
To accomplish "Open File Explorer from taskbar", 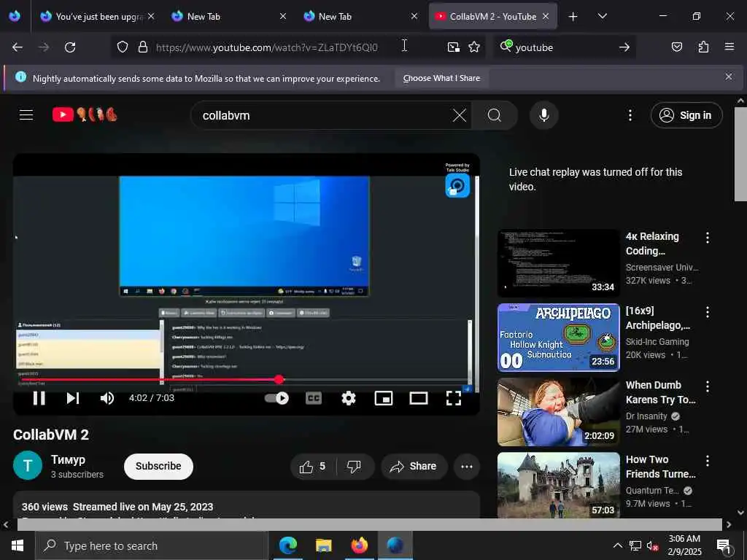I will coord(323,545).
